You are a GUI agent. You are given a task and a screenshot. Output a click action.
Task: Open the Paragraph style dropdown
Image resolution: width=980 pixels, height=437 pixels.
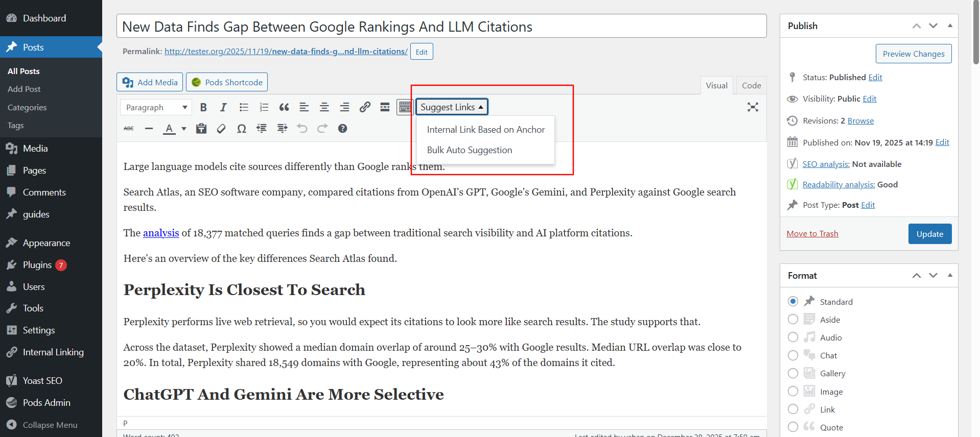[x=156, y=107]
